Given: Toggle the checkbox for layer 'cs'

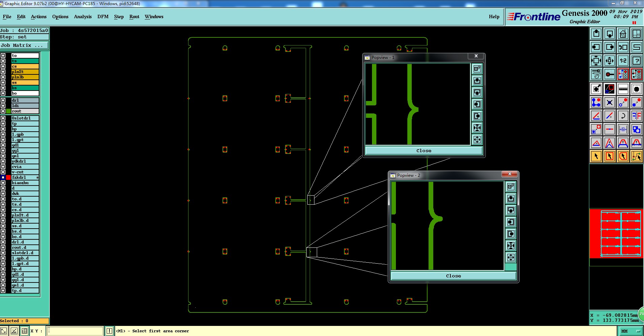Looking at the screenshot, I should [3, 66].
